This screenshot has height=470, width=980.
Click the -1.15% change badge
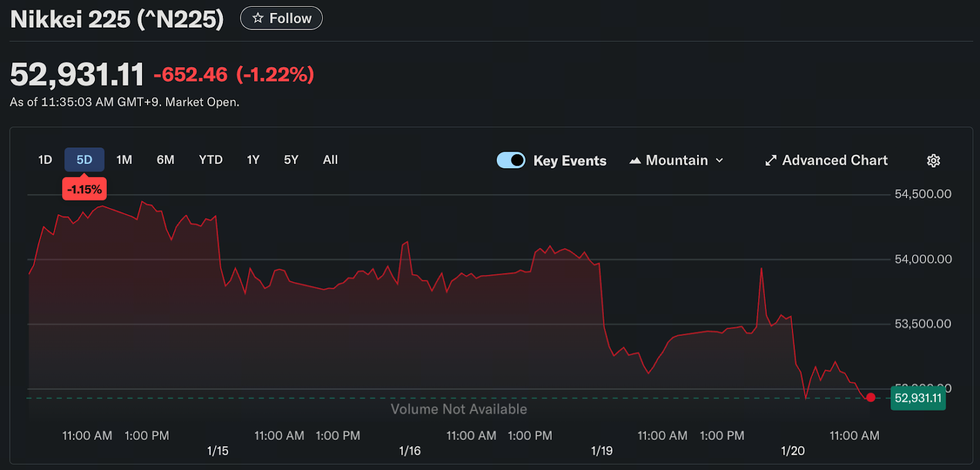point(85,189)
